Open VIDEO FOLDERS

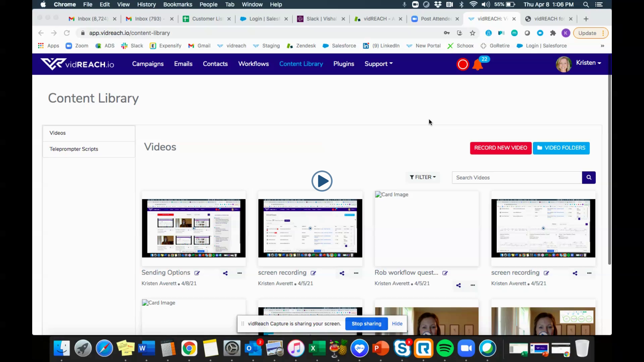(561, 148)
